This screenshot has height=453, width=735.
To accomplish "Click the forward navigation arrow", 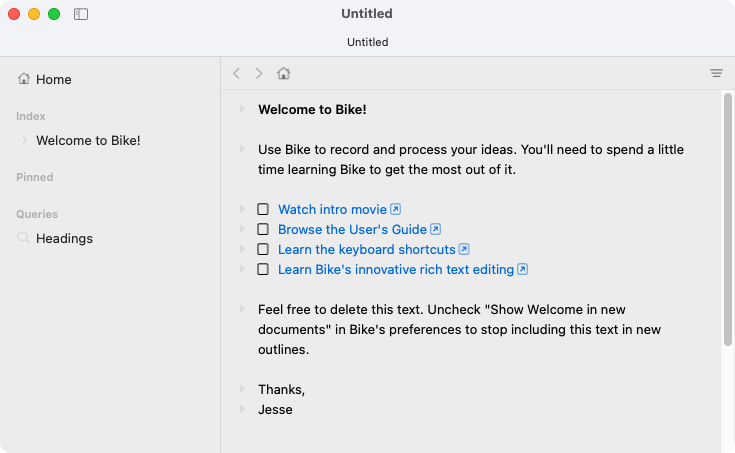I will (259, 73).
